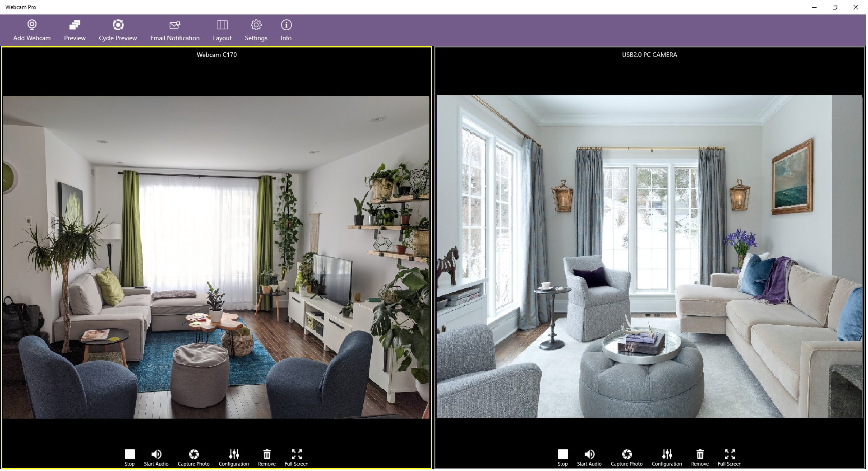Image resolution: width=868 pixels, height=471 pixels.
Task: Start Cycle Preview of webcams
Action: click(118, 30)
